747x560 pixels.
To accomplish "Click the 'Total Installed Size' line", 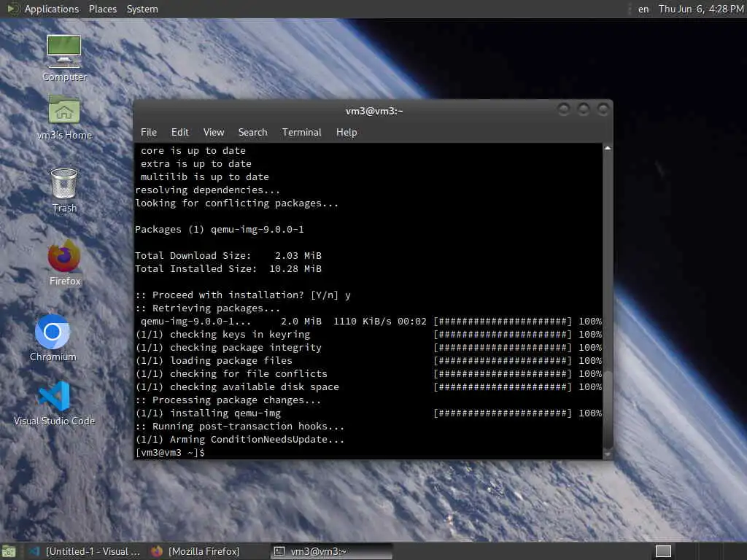I will point(228,269).
